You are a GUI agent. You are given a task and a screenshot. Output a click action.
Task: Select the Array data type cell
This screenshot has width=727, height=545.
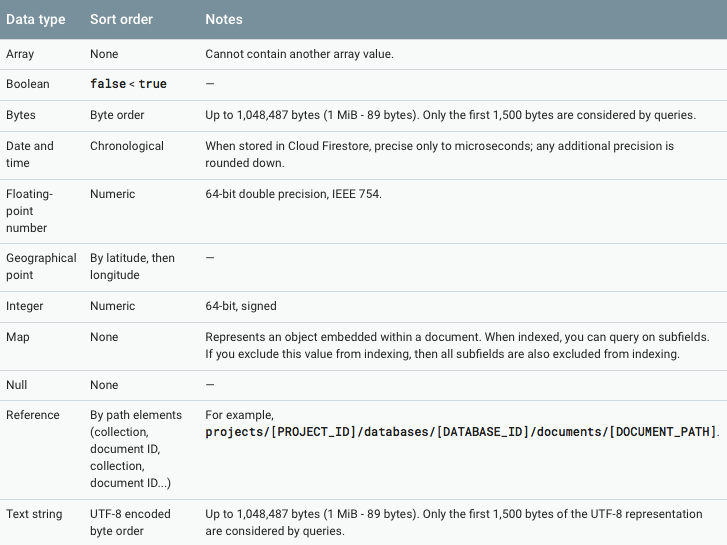coord(20,54)
